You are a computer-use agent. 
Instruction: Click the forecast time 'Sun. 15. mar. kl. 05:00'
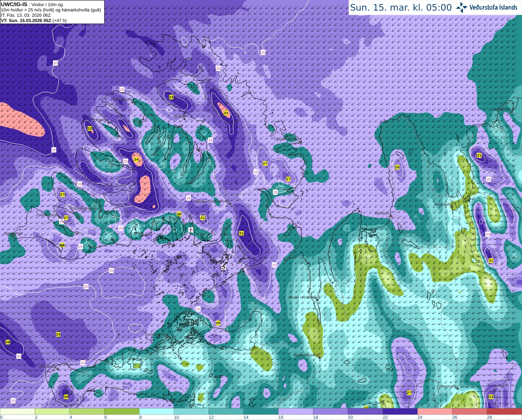[x=401, y=8]
